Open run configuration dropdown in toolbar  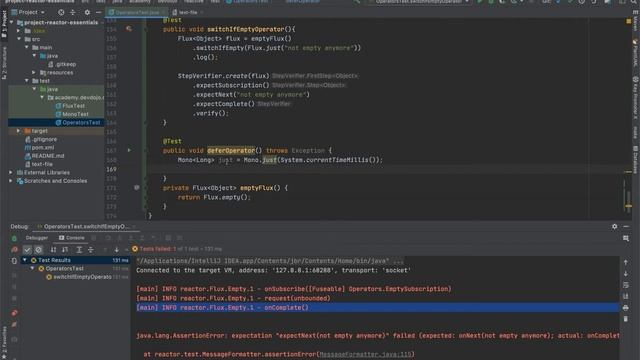419,2
